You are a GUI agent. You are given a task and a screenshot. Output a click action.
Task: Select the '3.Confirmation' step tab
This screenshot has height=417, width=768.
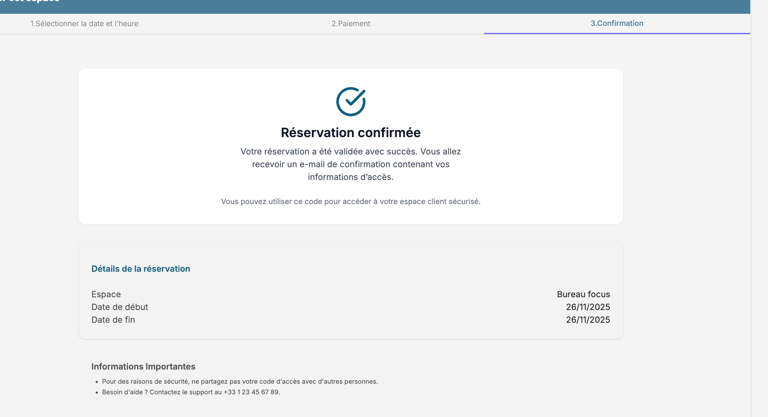(x=617, y=23)
